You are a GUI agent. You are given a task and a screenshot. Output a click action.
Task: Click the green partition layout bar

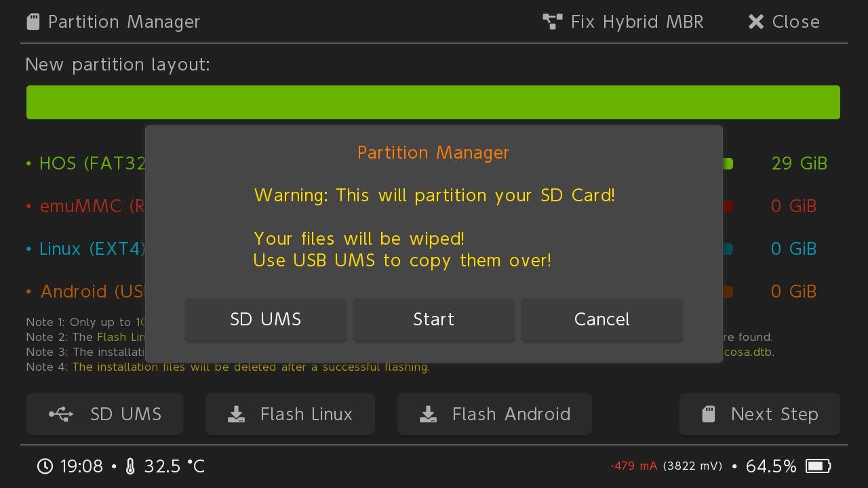click(x=433, y=102)
